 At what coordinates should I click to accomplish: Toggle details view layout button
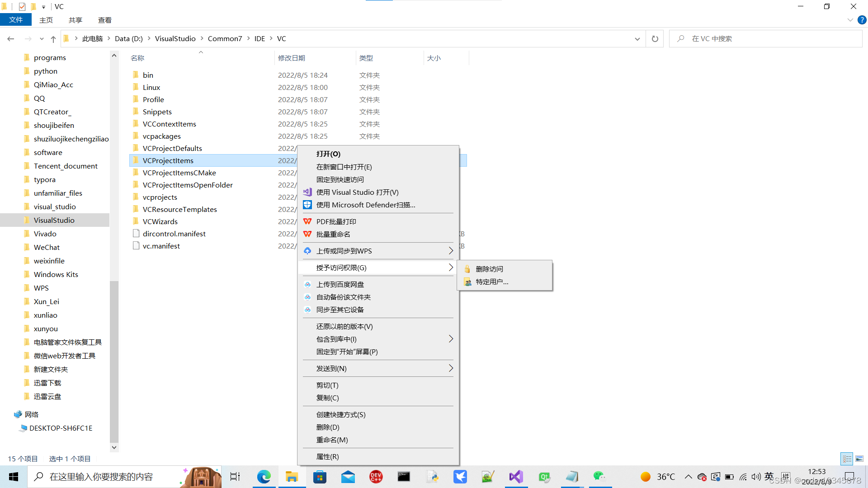(x=847, y=459)
